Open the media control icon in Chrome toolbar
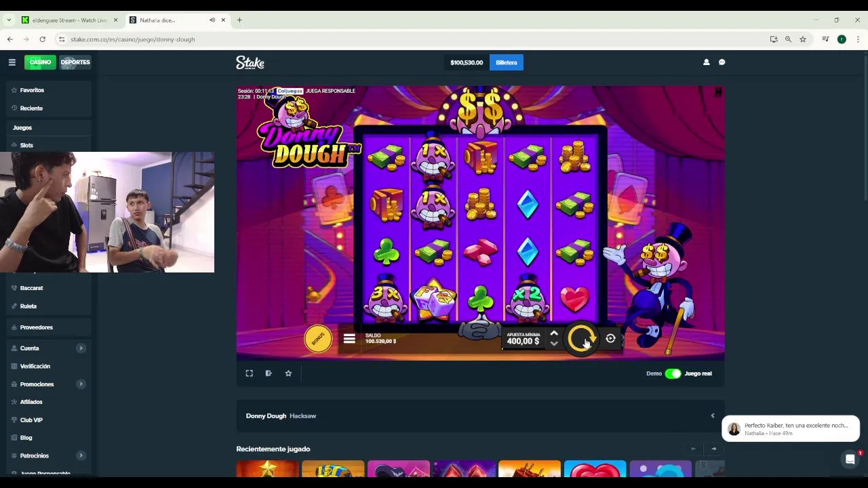This screenshot has width=868, height=488. coord(825,39)
